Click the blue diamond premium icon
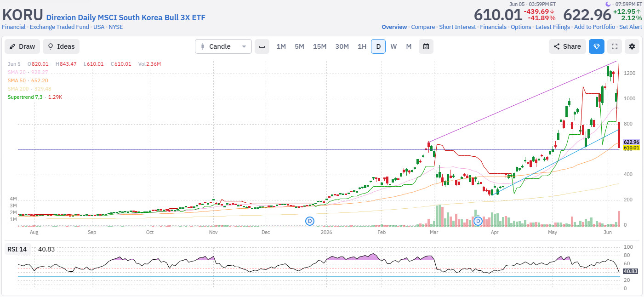Screen dimensions: 644x297 pos(597,46)
